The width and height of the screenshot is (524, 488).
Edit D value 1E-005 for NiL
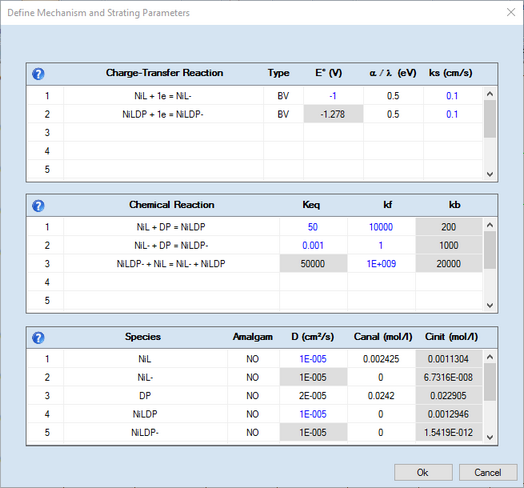tap(313, 359)
